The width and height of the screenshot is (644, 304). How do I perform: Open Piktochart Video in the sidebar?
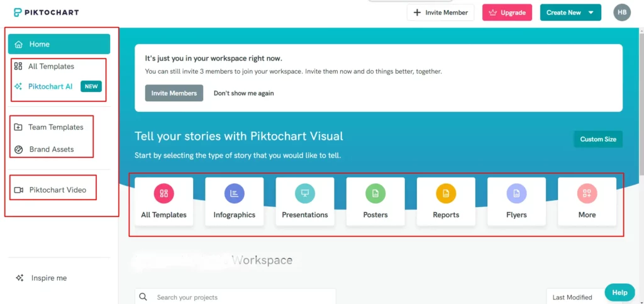[57, 190]
